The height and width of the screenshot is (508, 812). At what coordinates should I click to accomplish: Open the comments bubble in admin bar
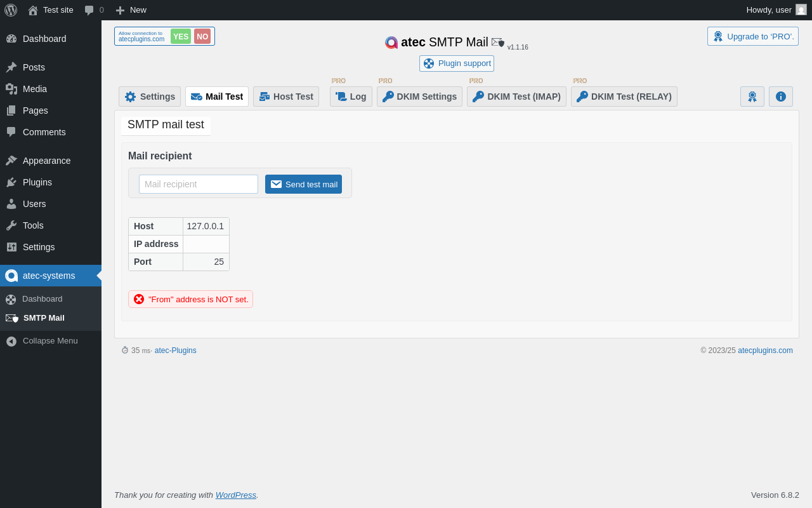pos(94,10)
